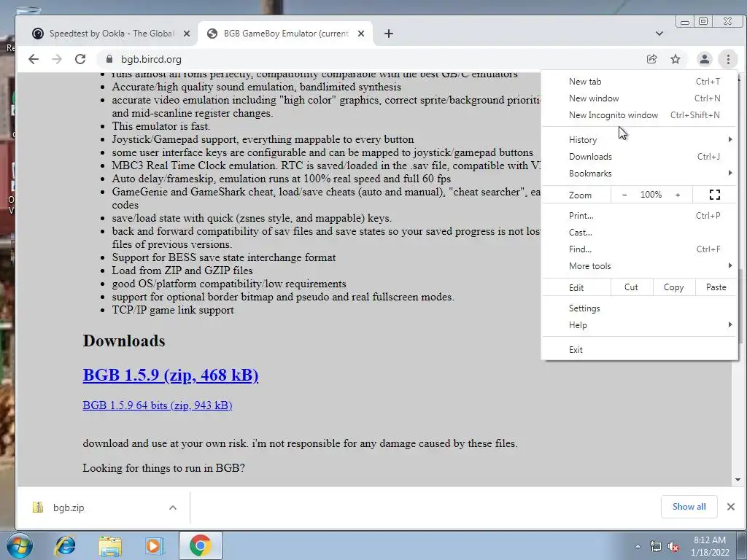Close the BGB GameBoy Emulator tab
Screen dimensions: 747x560
click(x=361, y=34)
